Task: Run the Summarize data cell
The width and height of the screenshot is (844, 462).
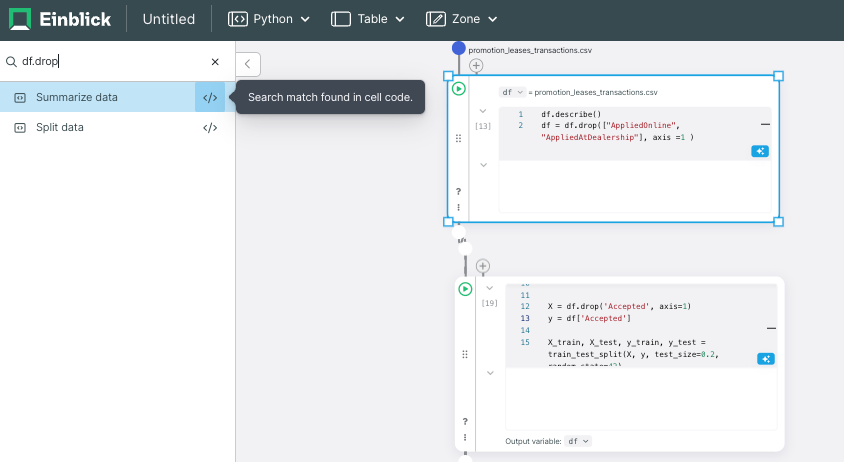Action: point(459,89)
